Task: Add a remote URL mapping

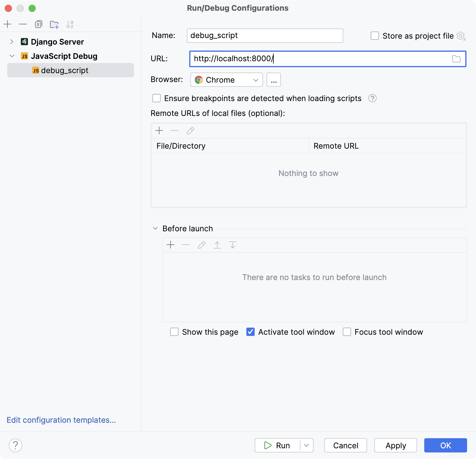Action: coord(159,131)
